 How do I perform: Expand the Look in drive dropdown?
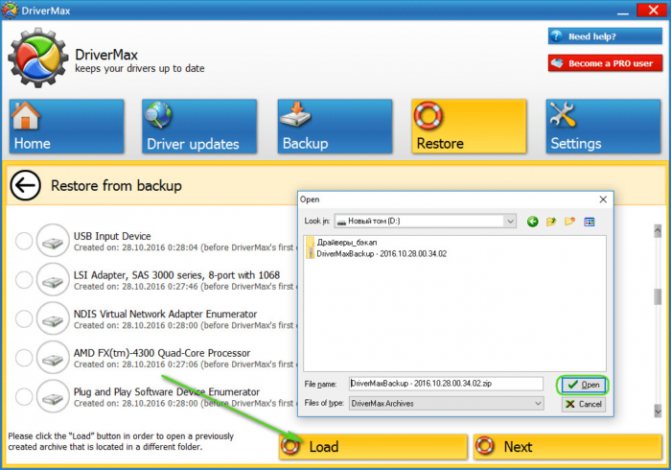pyautogui.click(x=510, y=221)
